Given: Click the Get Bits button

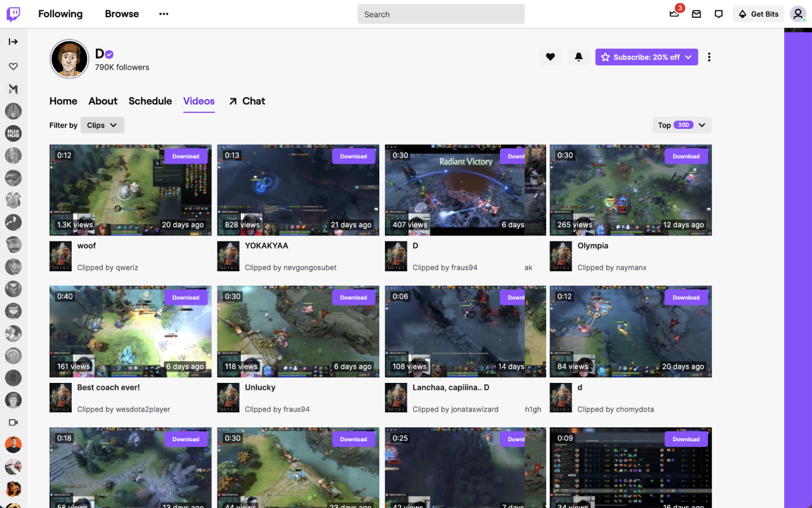Looking at the screenshot, I should pyautogui.click(x=758, y=13).
